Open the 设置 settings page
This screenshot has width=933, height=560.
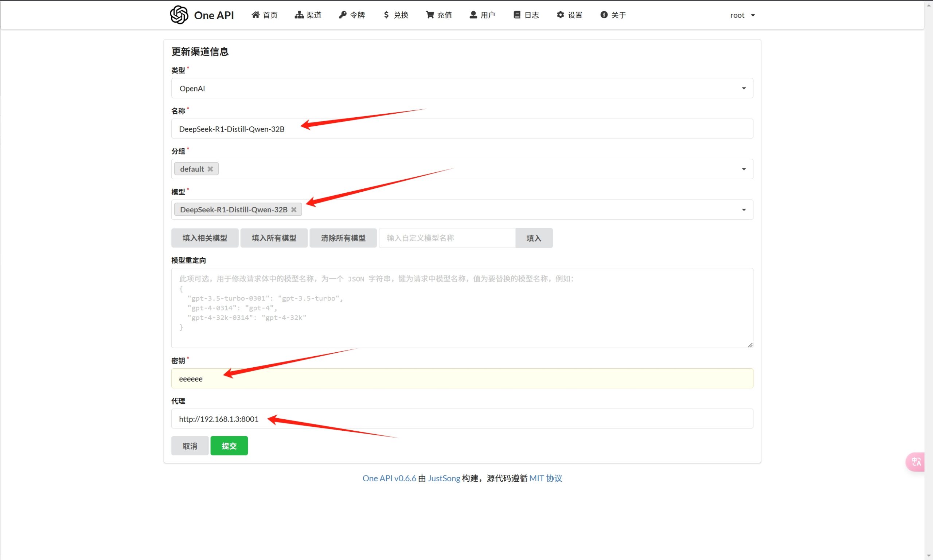click(570, 15)
